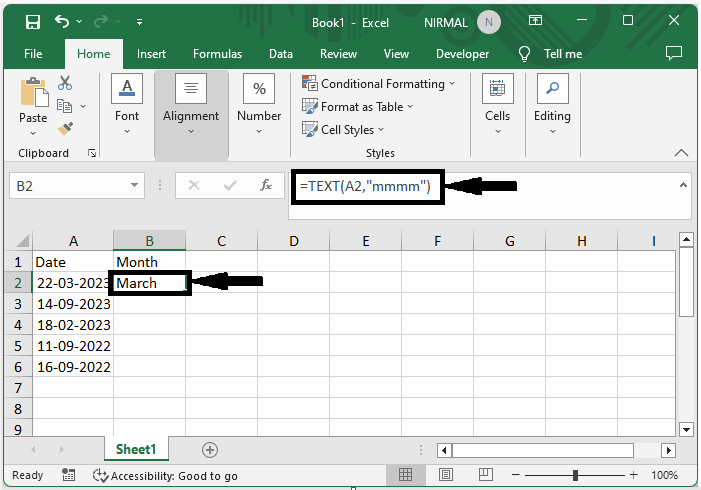Screen dimensions: 701x490
Task: Open Format as Table menu
Action: tap(357, 107)
